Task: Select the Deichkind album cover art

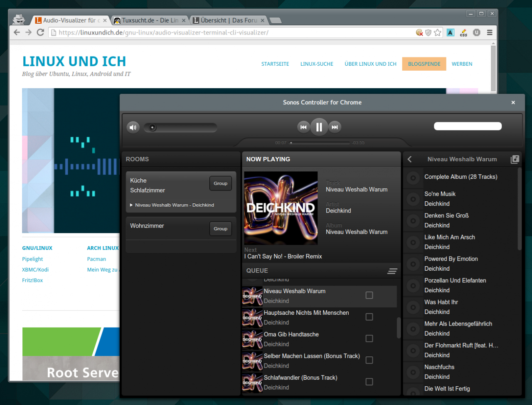Action: point(281,208)
